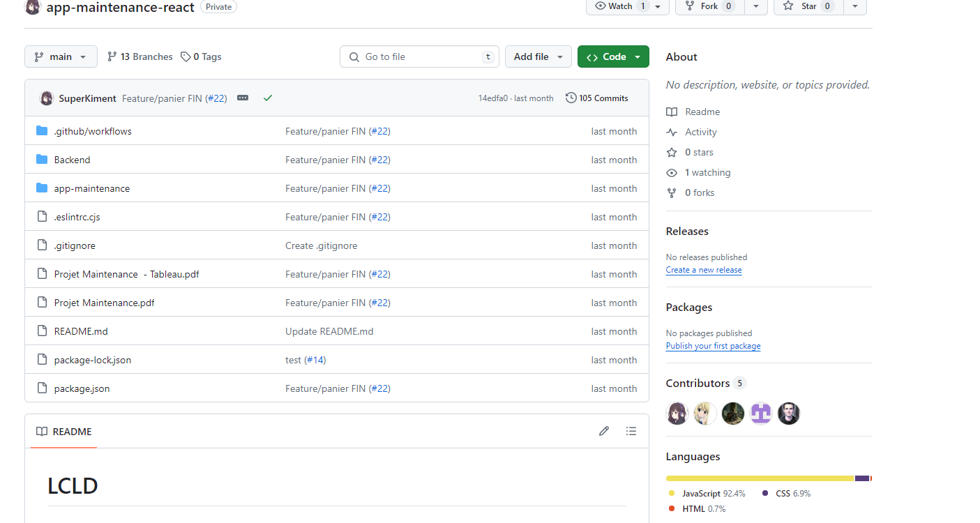Screen dimensions: 980x523
Task: Click the blonde-haired contributor avatar
Action: tap(705, 414)
